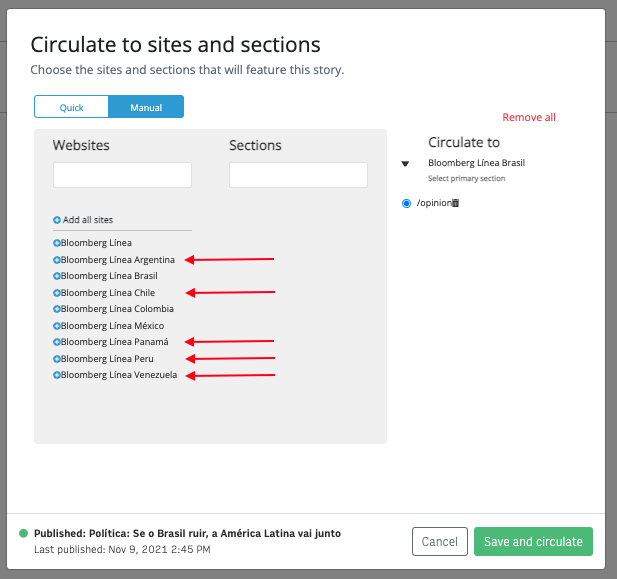Add Bloomberg Línea Chile via plus icon
The height and width of the screenshot is (579, 617).
click(x=57, y=293)
